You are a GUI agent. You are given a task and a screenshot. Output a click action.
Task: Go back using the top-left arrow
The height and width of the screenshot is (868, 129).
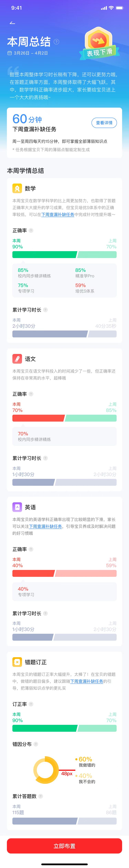(12, 23)
